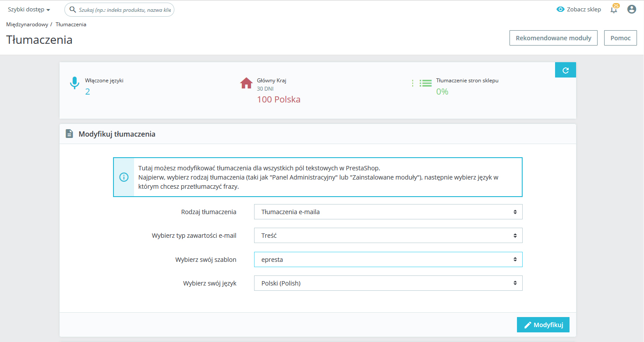This screenshot has width=644, height=342.
Task: Open the Szybki dostęp menu
Action: coord(29,10)
